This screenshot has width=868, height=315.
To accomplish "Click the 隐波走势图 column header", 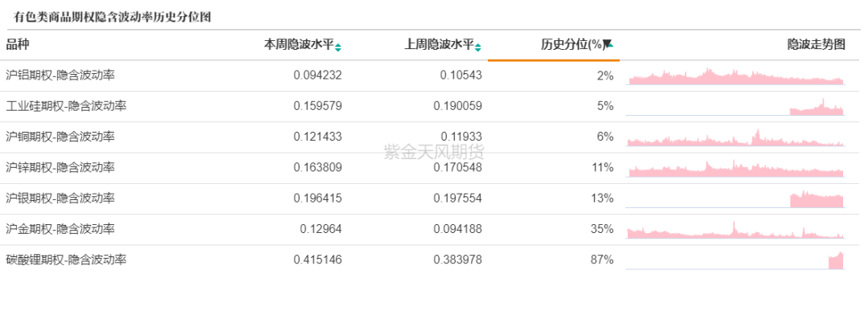I will 817,45.
